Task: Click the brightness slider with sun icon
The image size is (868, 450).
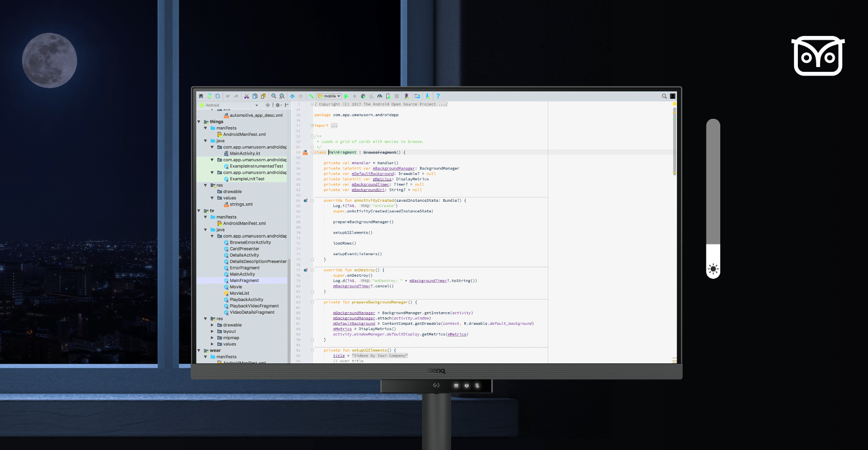Action: [713, 268]
